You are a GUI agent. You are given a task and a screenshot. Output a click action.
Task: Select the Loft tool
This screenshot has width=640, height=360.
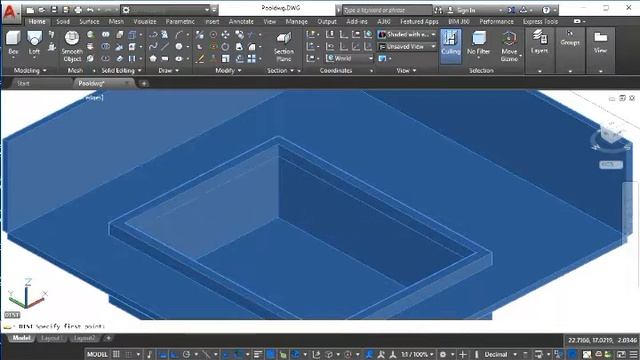[x=34, y=43]
